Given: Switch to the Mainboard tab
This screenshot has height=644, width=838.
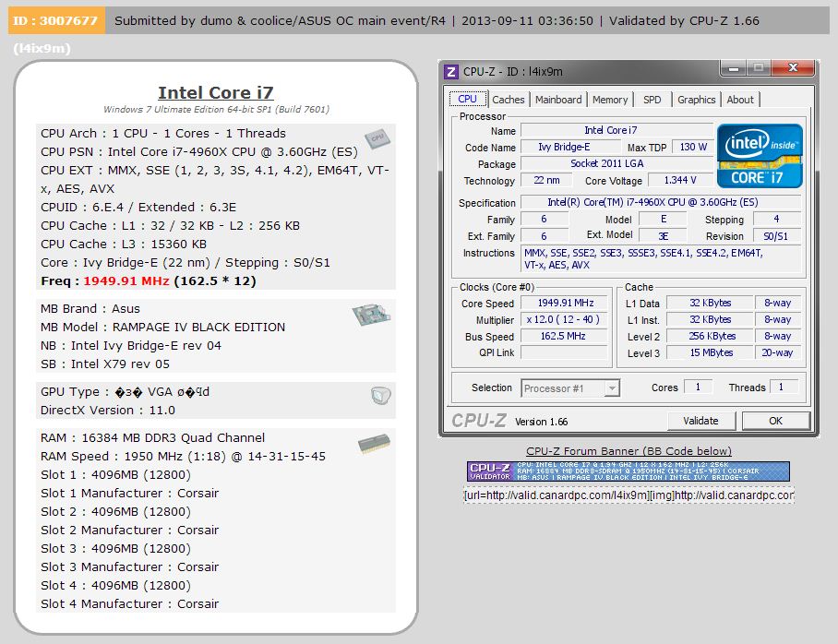Looking at the screenshot, I should [x=558, y=100].
